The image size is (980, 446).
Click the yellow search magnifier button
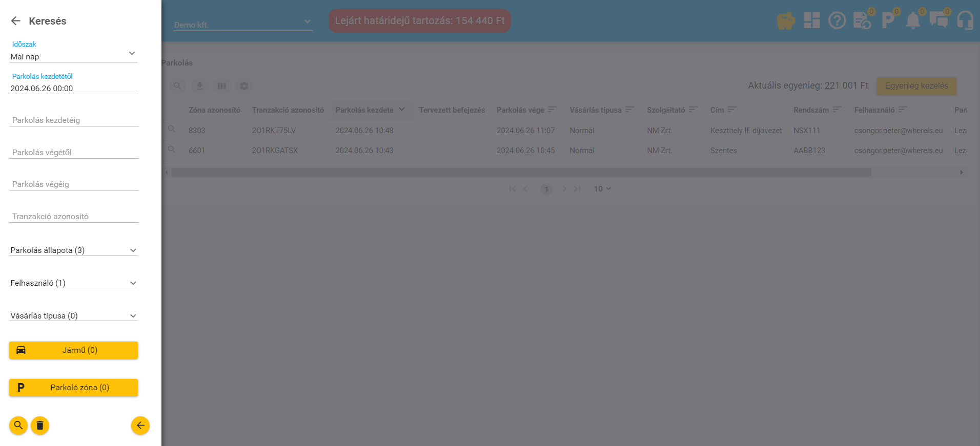point(18,426)
